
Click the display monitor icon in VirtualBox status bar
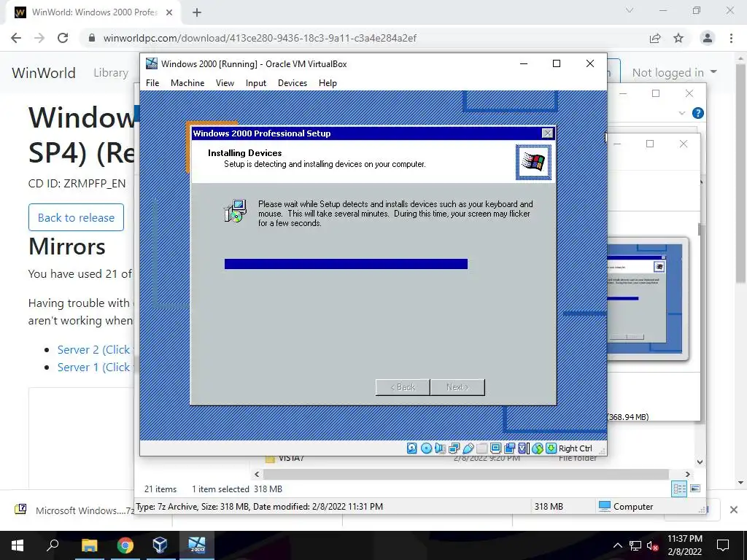click(495, 448)
